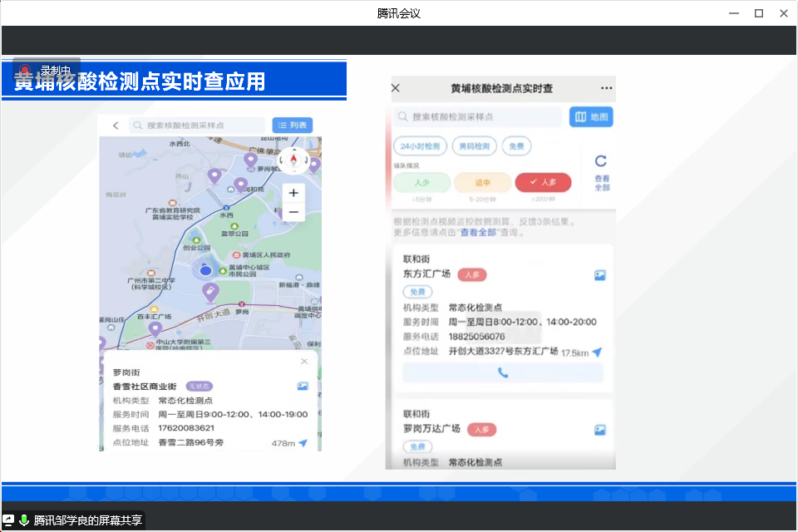The image size is (798, 532).
Task: Zoom in the map with plus button
Action: (293, 193)
